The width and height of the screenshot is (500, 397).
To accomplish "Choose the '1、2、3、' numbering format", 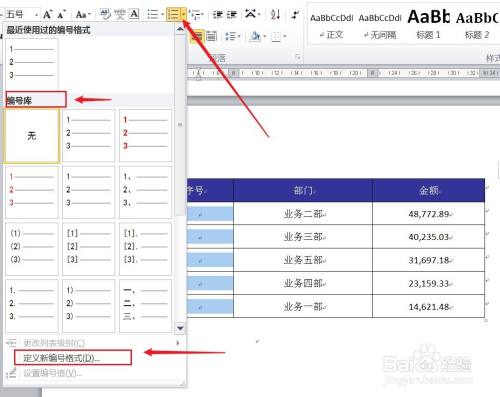I will pyautogui.click(x=145, y=192).
